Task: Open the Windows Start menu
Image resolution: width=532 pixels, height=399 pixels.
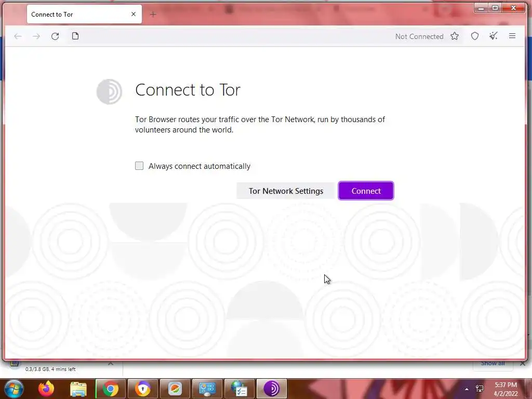Action: (14, 389)
